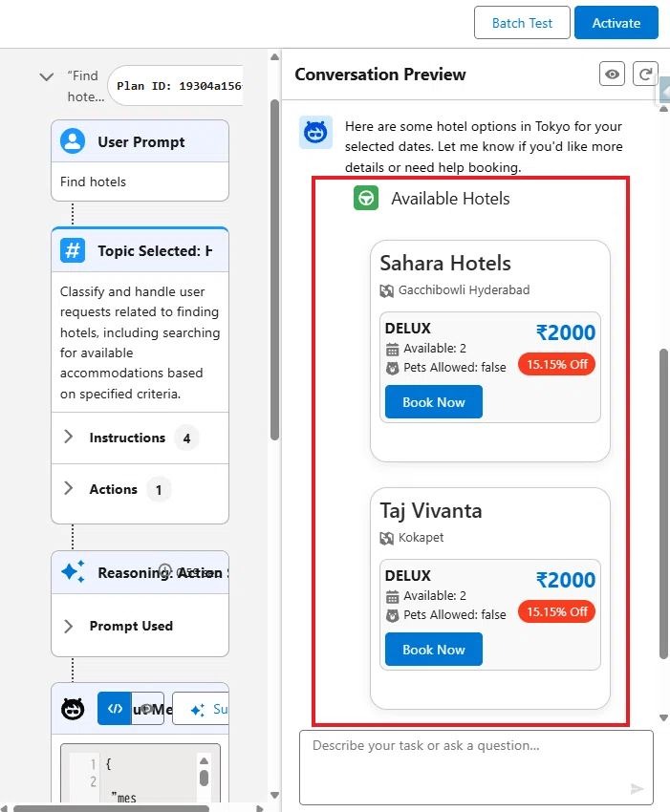
Task: Expand the Prompt Used section
Action: click(x=68, y=626)
